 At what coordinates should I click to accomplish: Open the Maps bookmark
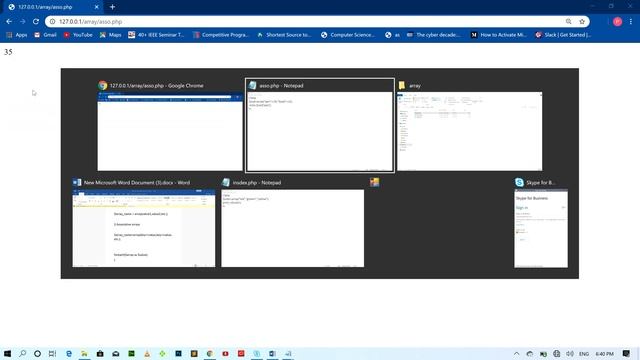click(x=111, y=35)
